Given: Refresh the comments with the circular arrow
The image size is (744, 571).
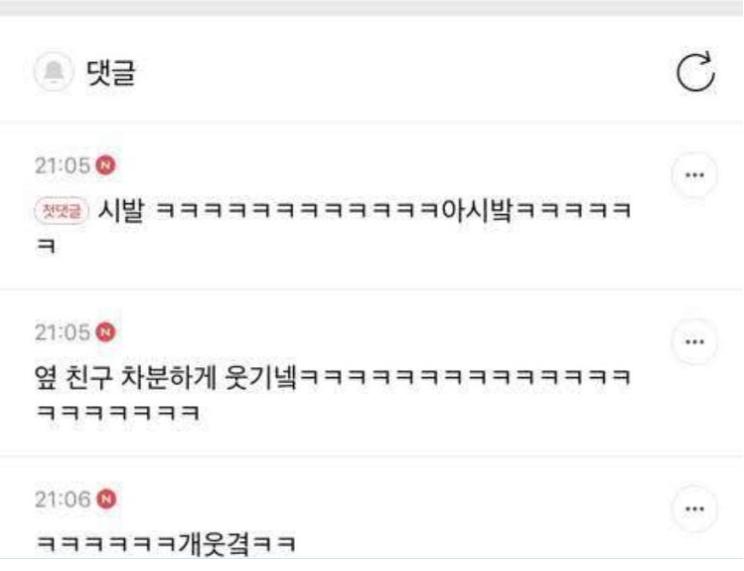Looking at the screenshot, I should 696,71.
